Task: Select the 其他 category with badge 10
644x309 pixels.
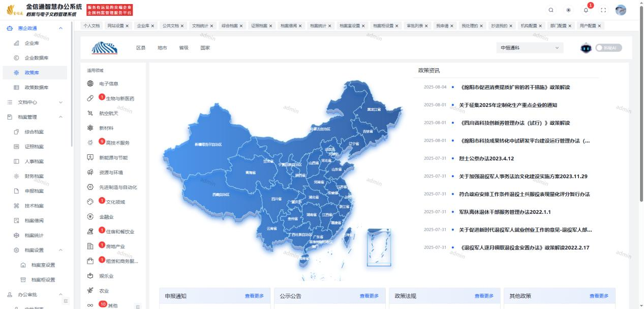Action: 102,305
